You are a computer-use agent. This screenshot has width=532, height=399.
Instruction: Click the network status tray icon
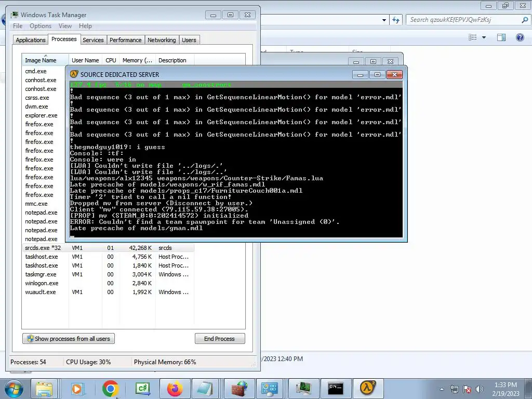pyautogui.click(x=454, y=389)
